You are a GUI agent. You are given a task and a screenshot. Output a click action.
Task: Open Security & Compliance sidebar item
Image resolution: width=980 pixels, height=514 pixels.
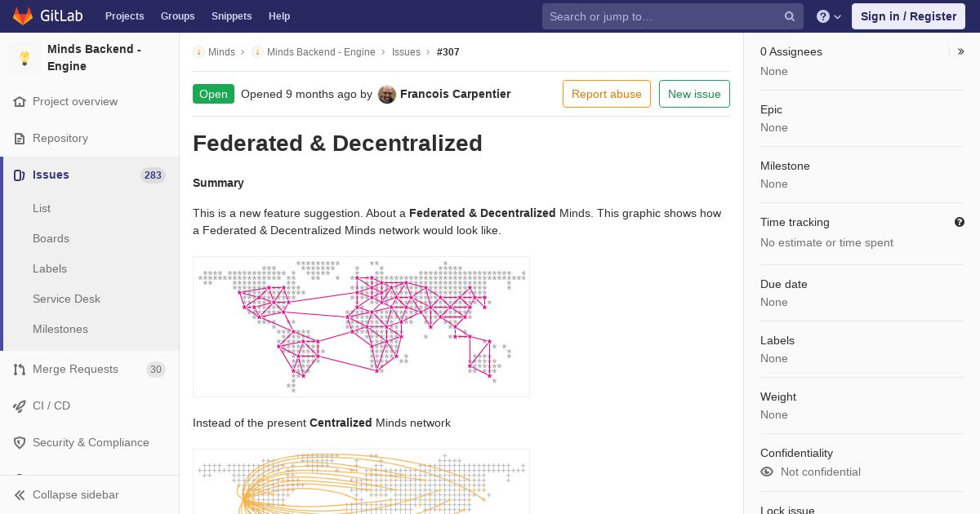[90, 443]
